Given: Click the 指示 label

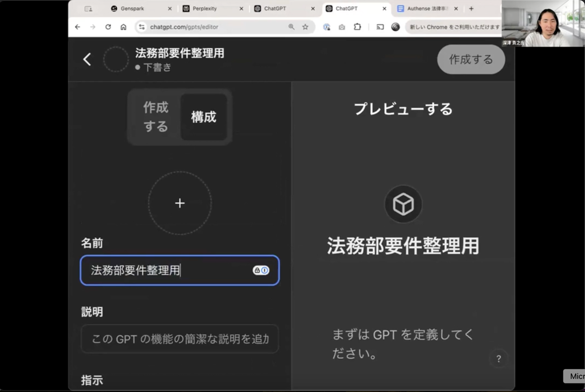Looking at the screenshot, I should coord(92,380).
